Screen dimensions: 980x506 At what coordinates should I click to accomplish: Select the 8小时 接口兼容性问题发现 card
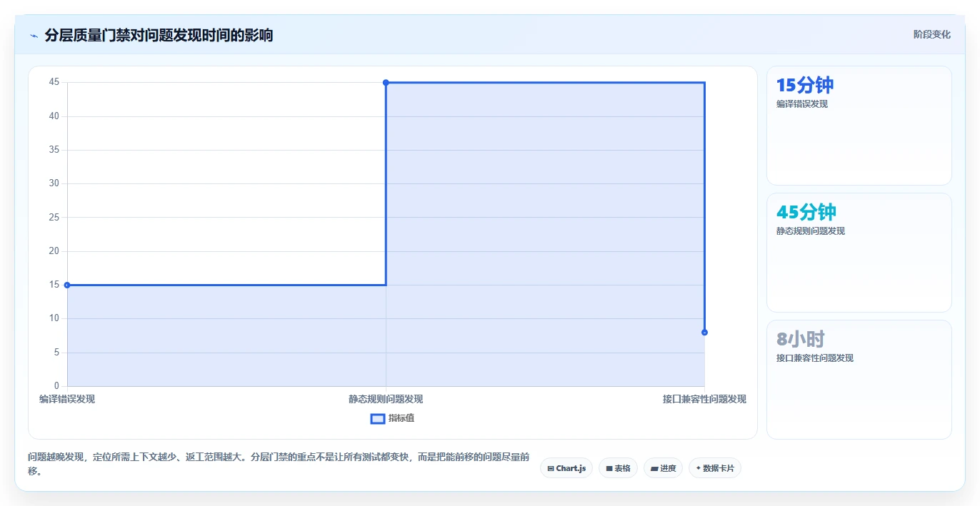click(859, 380)
